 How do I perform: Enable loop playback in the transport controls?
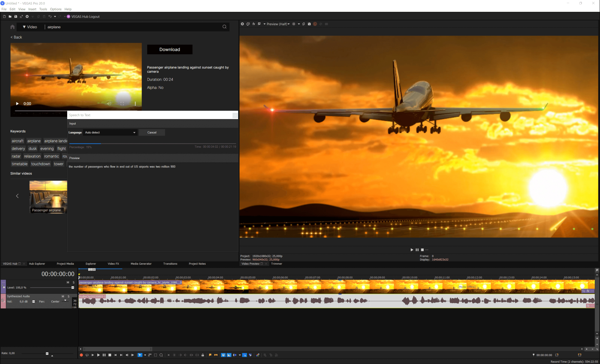(87, 355)
